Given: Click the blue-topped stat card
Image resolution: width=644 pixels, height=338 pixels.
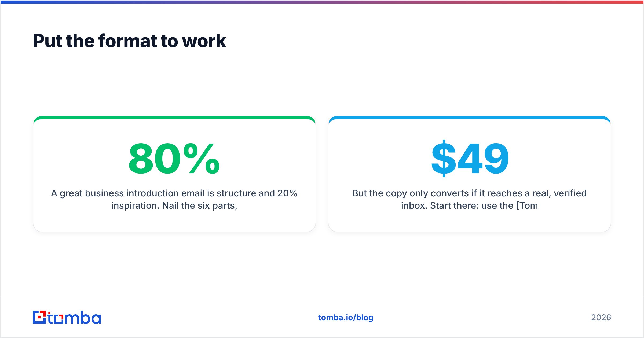Looking at the screenshot, I should coord(470,174).
